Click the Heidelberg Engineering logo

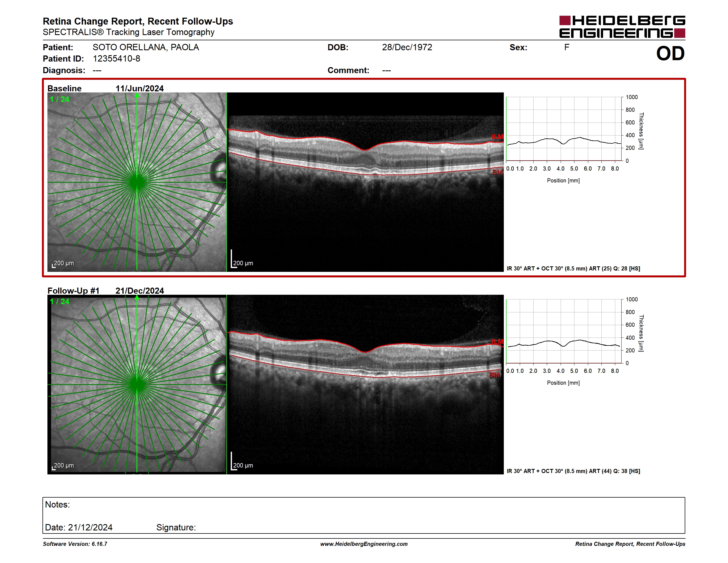(x=622, y=27)
